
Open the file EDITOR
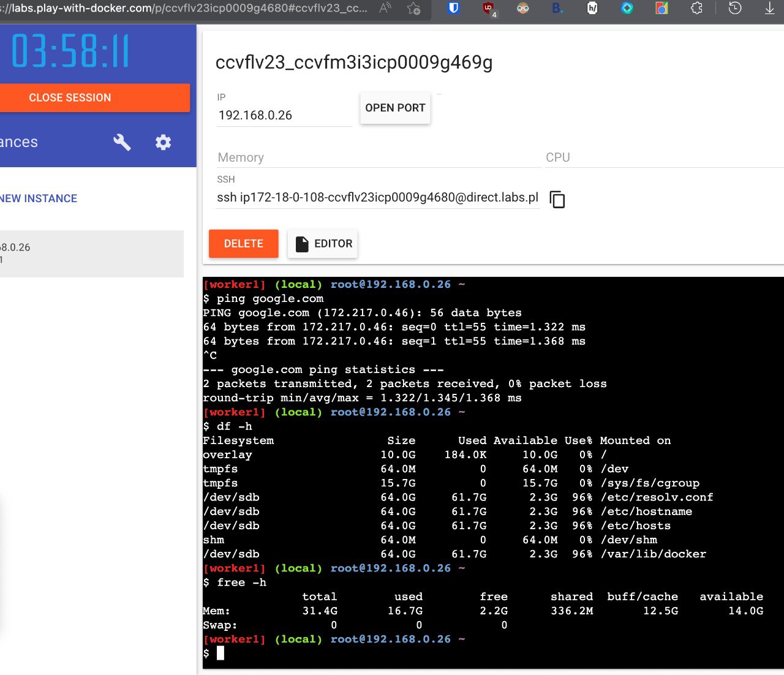(x=323, y=244)
